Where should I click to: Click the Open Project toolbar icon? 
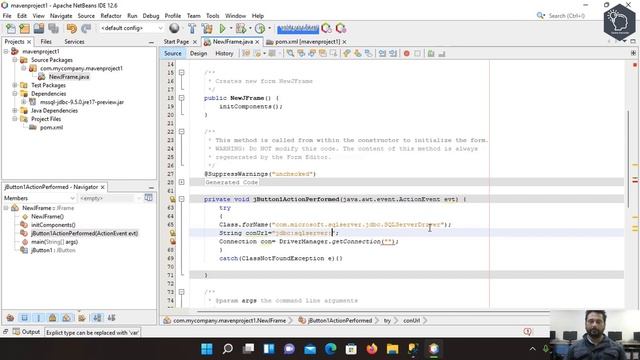coord(39,28)
